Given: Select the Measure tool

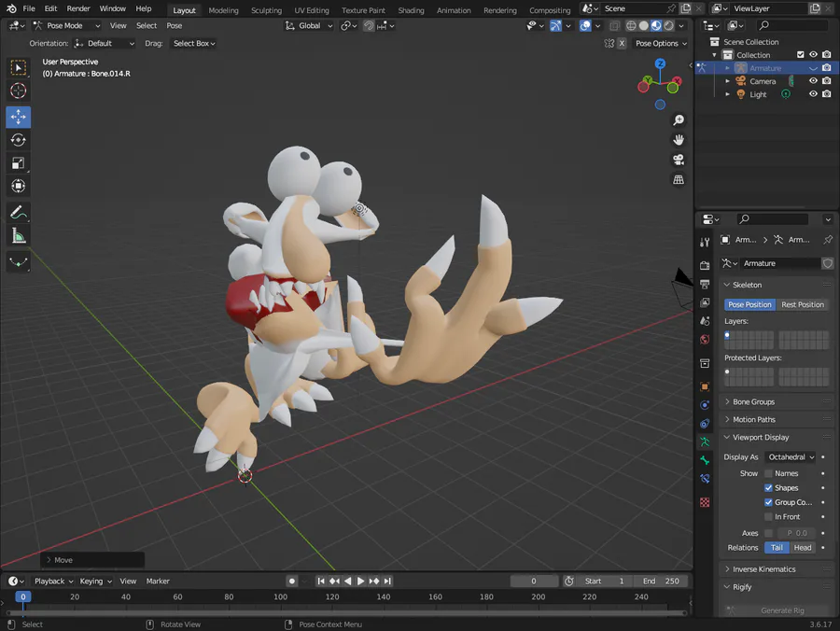Looking at the screenshot, I should (19, 235).
